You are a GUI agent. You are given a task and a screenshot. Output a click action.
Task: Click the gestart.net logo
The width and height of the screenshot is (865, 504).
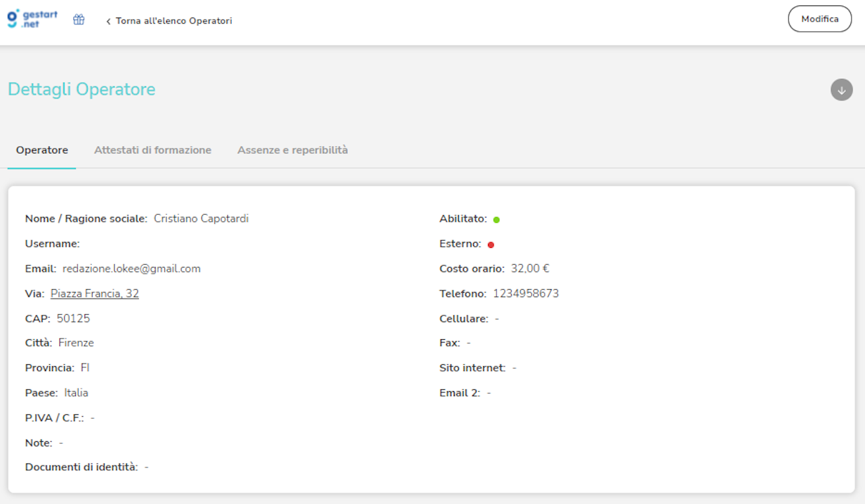[32, 19]
